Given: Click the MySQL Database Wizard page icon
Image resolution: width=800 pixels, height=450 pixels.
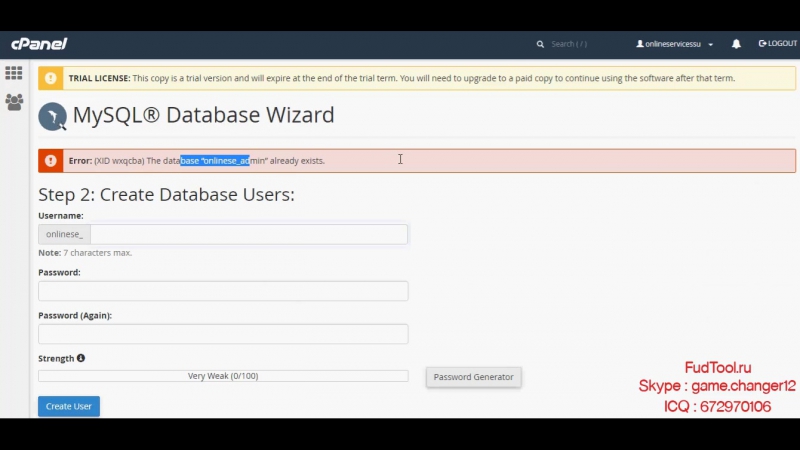Looking at the screenshot, I should [x=53, y=116].
